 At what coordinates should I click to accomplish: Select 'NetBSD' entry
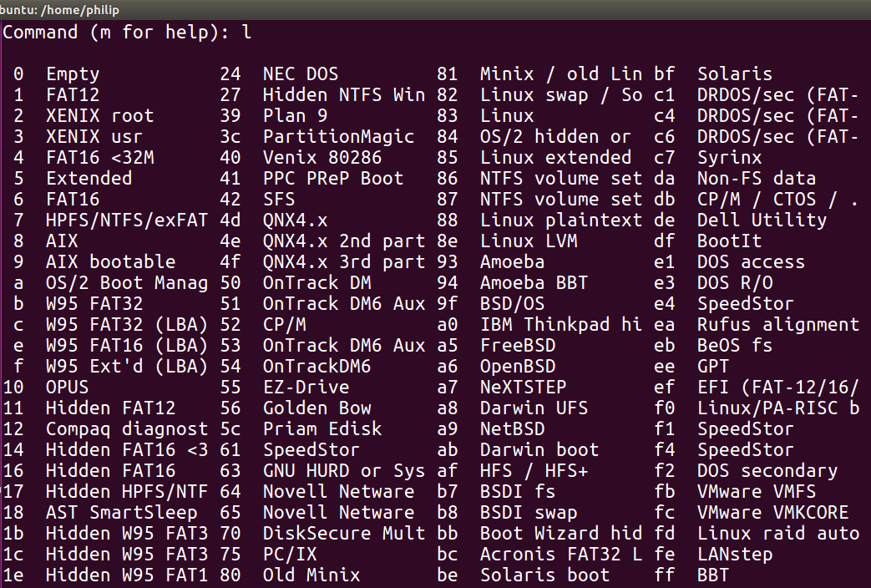click(x=512, y=429)
